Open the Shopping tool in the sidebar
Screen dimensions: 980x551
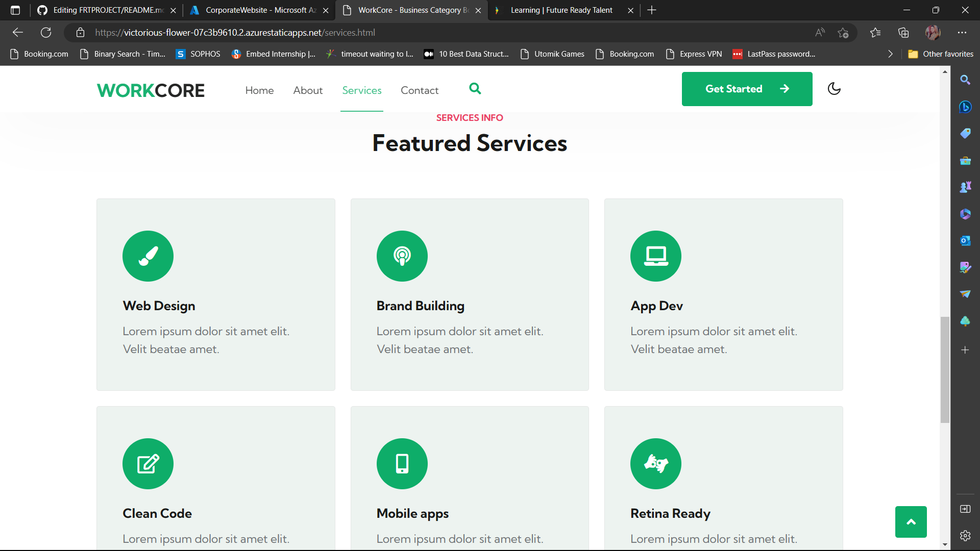click(966, 134)
